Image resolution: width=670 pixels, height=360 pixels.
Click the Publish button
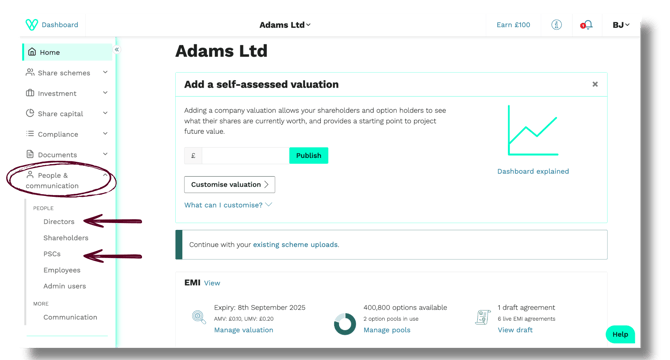(x=309, y=155)
